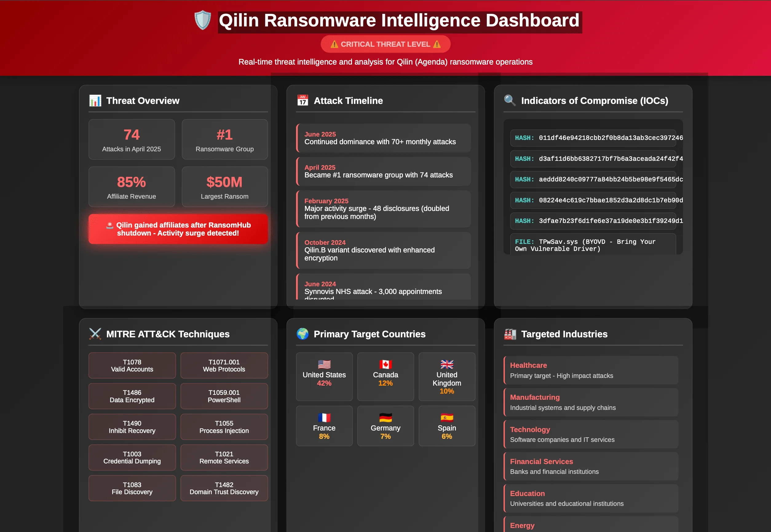The height and width of the screenshot is (532, 771).
Task: Click the RansomHub shutdown activity surge alert
Action: 178,229
